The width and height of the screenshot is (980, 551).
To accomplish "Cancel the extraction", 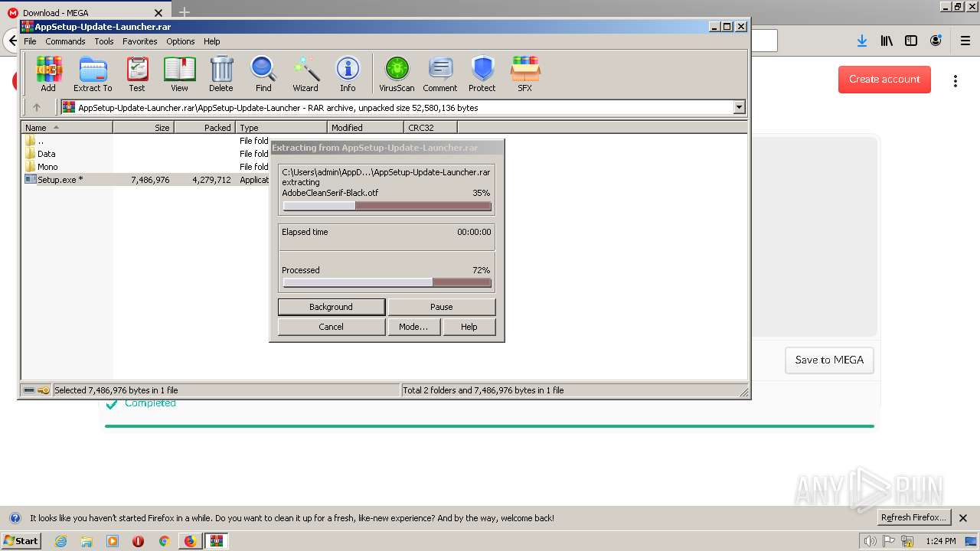I will pos(331,327).
